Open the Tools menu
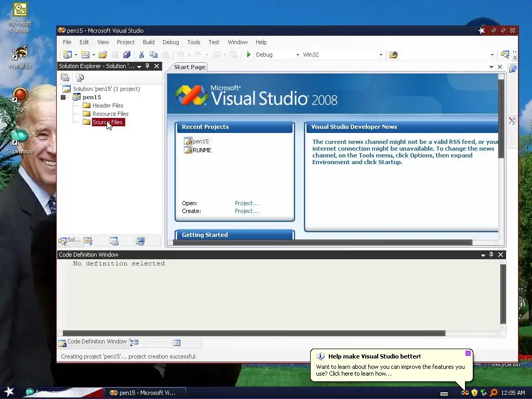The width and height of the screenshot is (532, 399). (x=193, y=42)
